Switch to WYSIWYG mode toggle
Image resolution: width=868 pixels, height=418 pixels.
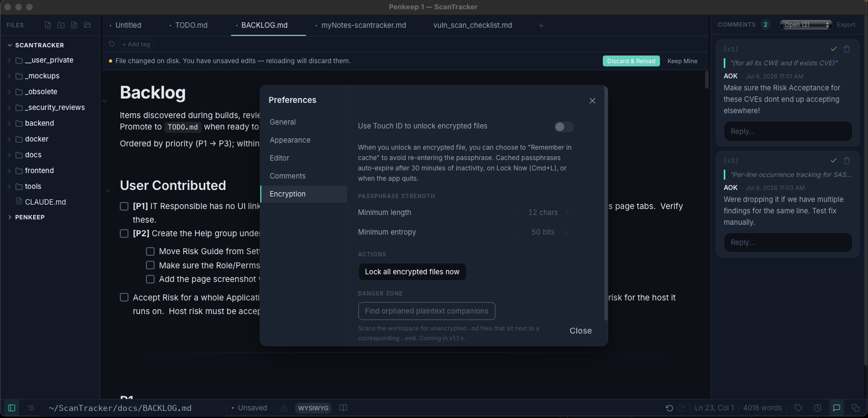(313, 408)
